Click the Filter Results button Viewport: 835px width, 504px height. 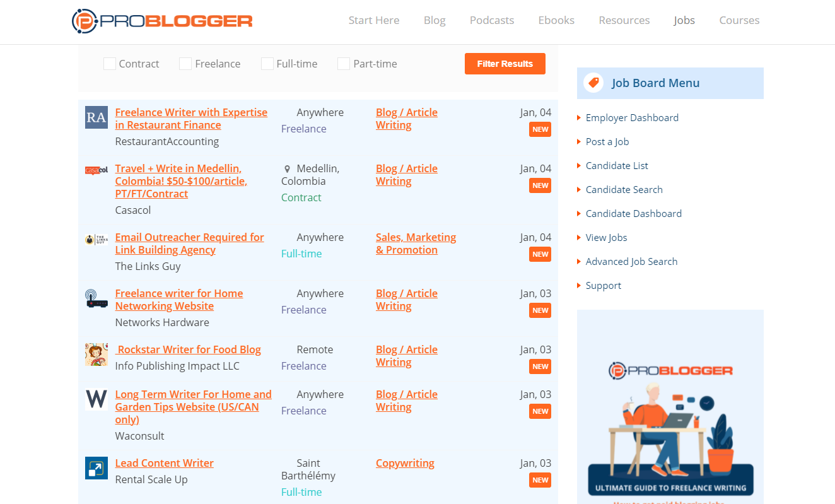[x=505, y=64]
